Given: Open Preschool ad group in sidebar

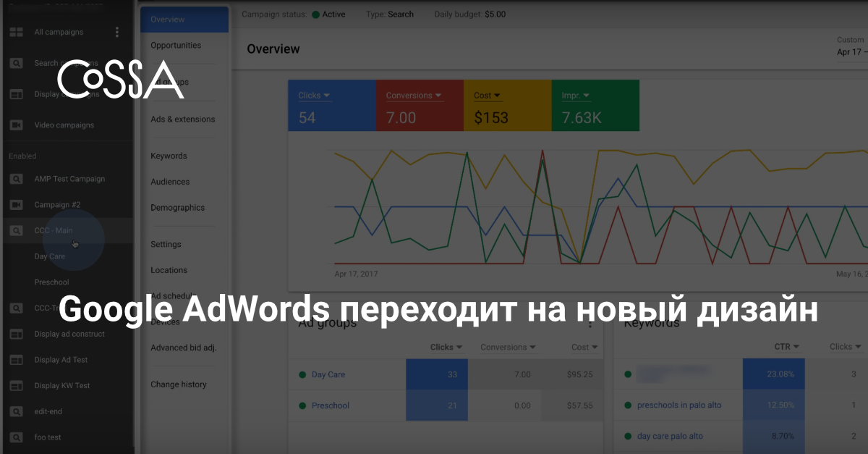Looking at the screenshot, I should click(x=52, y=282).
